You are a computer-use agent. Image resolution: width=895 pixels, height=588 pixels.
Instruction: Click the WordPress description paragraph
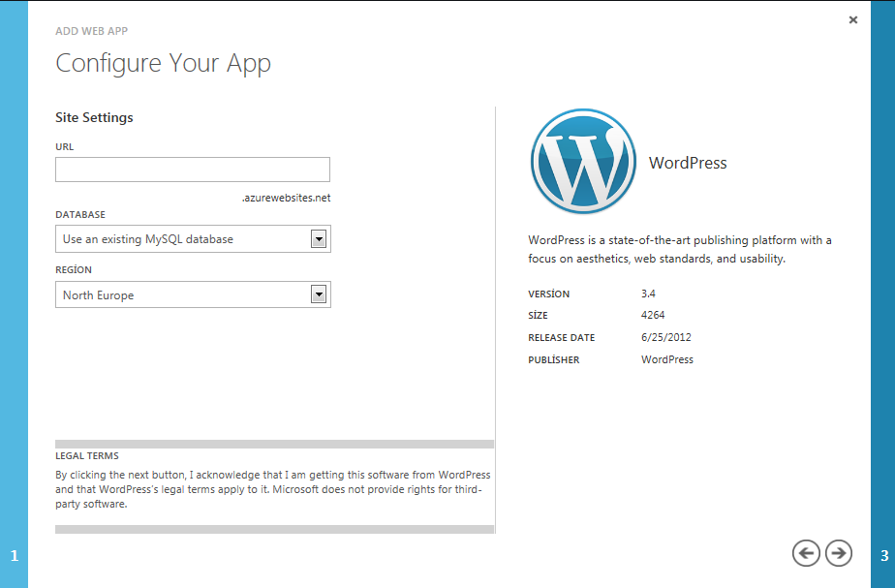pyautogui.click(x=679, y=250)
